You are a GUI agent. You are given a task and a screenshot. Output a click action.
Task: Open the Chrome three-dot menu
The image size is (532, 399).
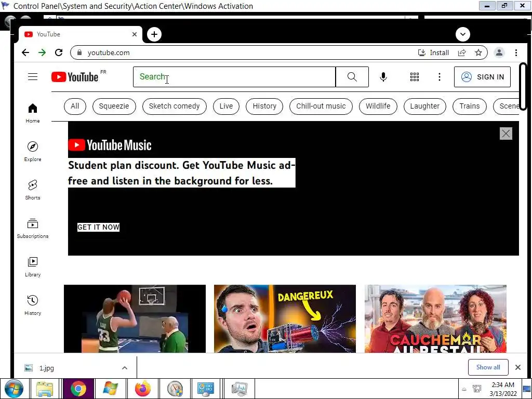516,52
